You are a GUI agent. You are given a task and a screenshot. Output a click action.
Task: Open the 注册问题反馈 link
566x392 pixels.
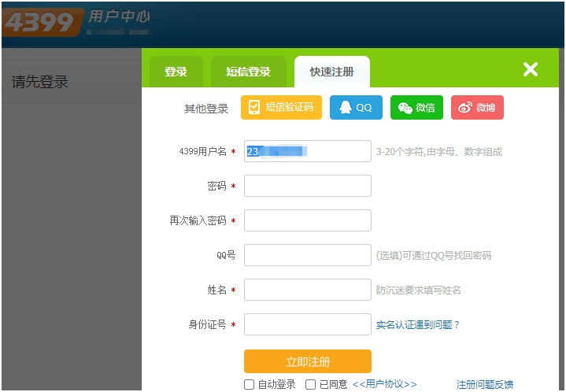click(484, 384)
